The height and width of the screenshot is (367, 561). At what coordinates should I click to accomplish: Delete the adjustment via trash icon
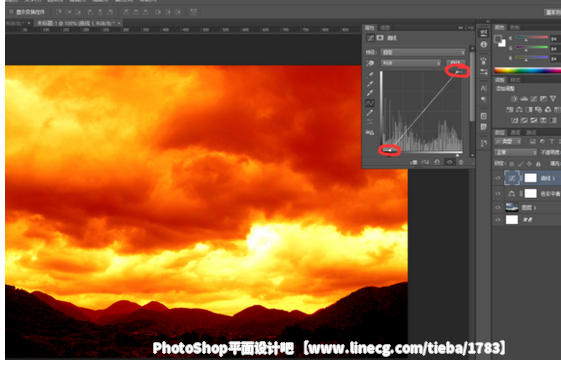pos(461,162)
